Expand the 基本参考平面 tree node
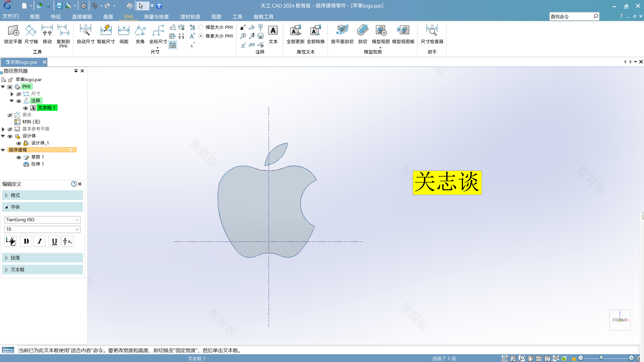The height and width of the screenshot is (362, 644). 3,129
